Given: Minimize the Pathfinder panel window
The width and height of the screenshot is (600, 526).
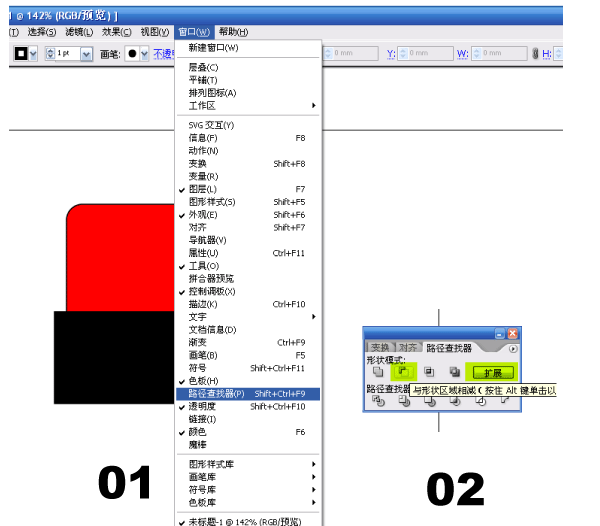Looking at the screenshot, I should point(500,334).
